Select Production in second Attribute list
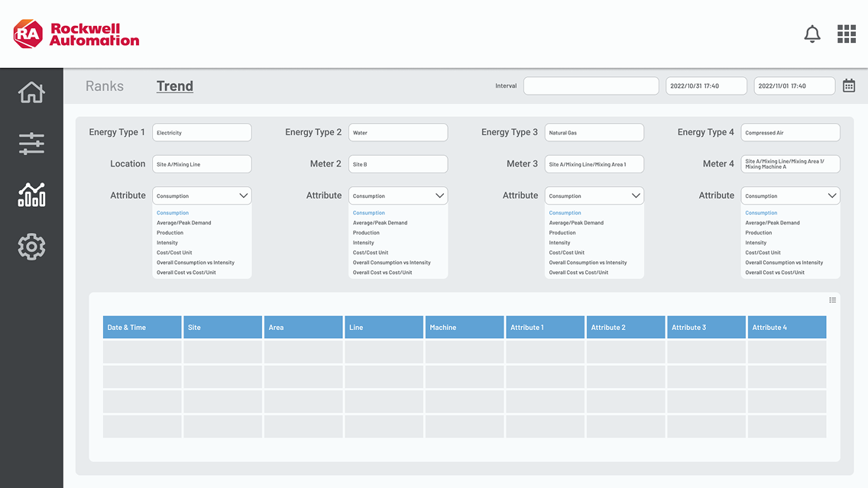 tap(366, 232)
